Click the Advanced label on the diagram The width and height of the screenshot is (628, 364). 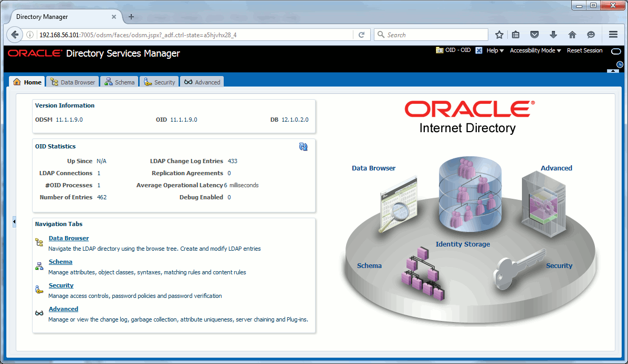point(556,168)
